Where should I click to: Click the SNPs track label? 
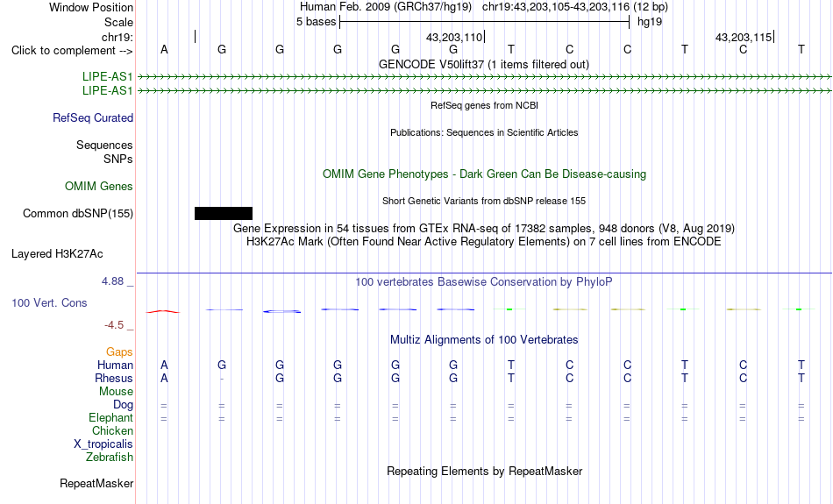click(x=118, y=159)
